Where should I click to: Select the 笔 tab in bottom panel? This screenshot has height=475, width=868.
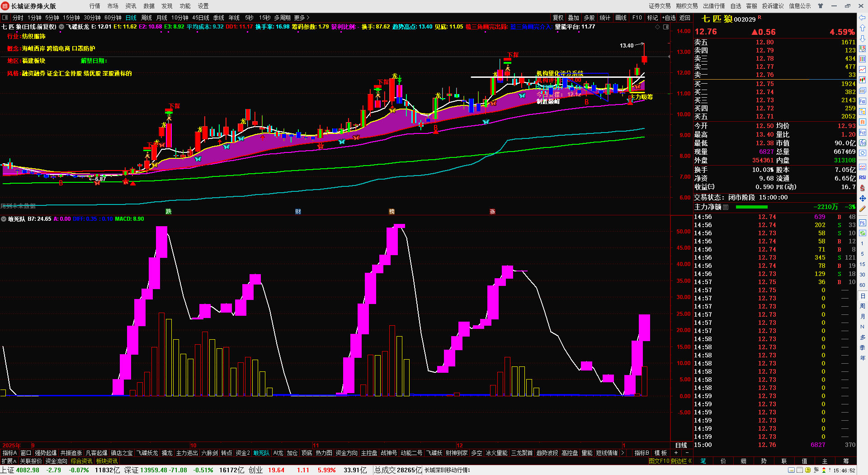tap(703, 461)
